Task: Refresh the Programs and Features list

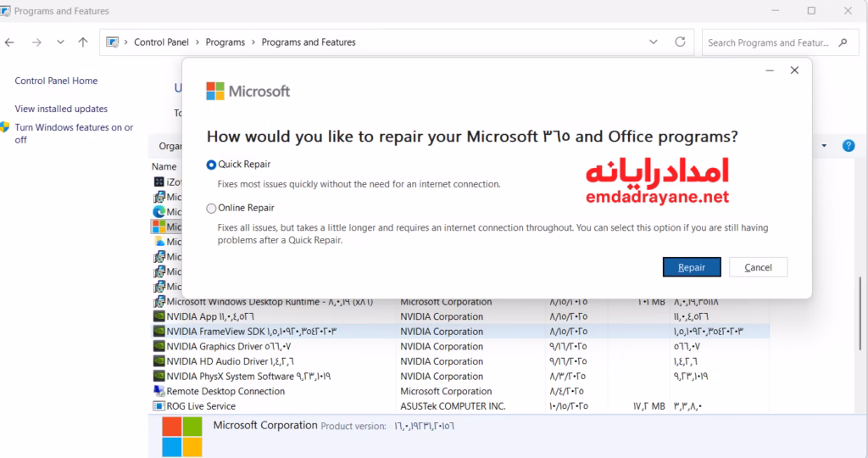Action: (x=680, y=42)
